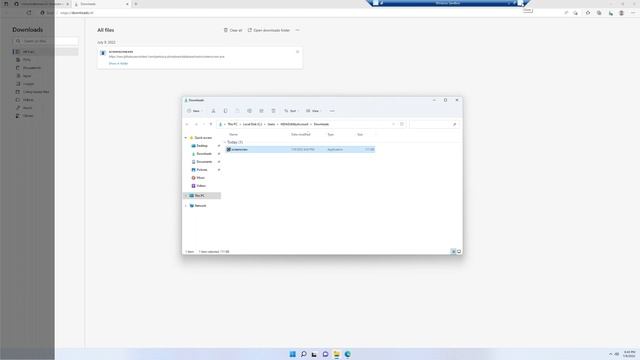Click Open downloads folder in Edge
Screen dimensions: 640x360
(x=269, y=30)
